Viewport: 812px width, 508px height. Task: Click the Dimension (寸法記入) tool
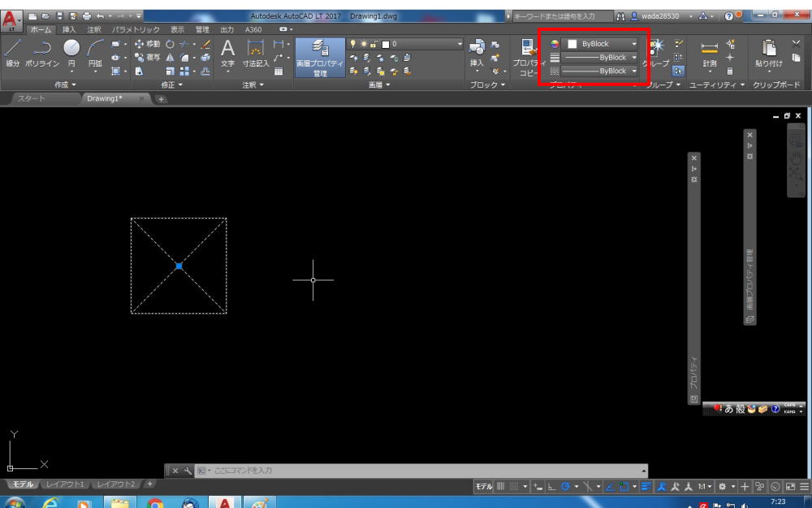tap(256, 54)
